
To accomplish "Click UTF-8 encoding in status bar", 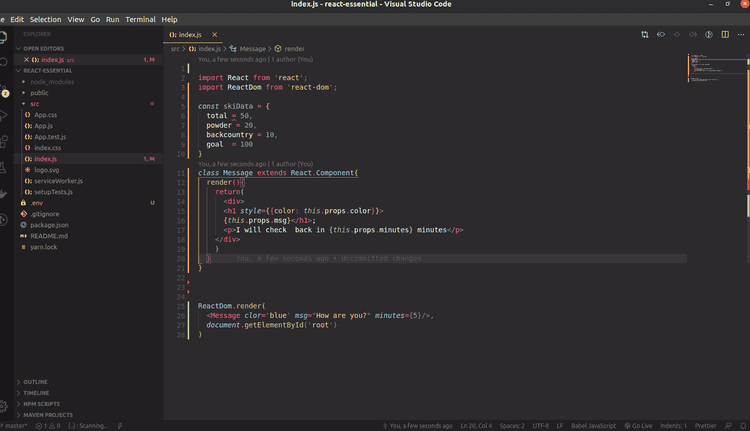I will [x=540, y=426].
